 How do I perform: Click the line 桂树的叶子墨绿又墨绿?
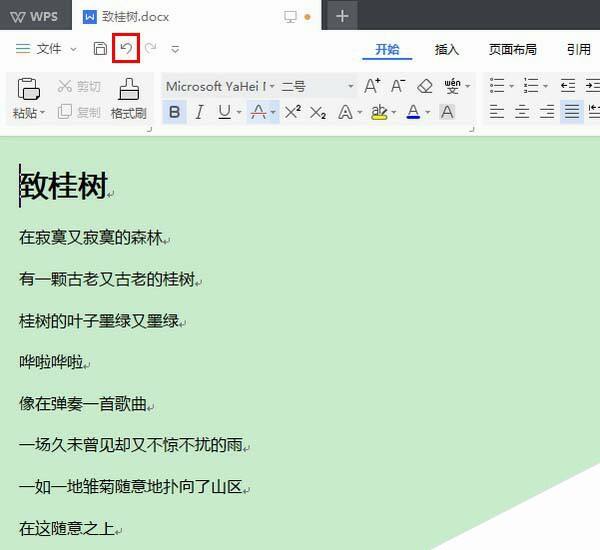tap(99, 321)
